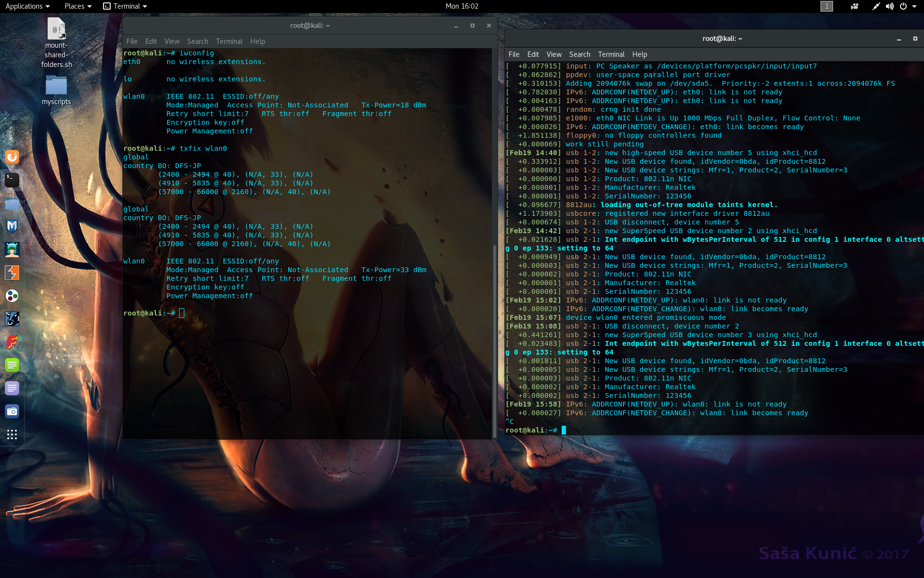Click the workspace 1 indicator
This screenshot has width=924, height=578.
coord(827,6)
